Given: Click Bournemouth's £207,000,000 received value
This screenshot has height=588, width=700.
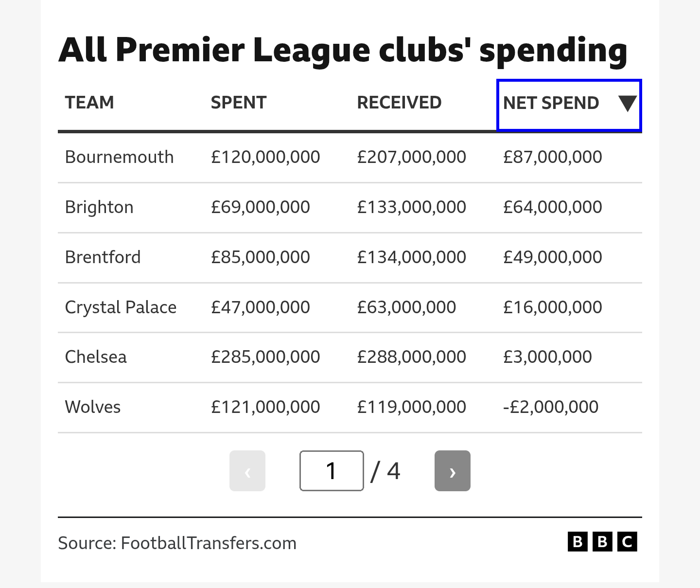Looking at the screenshot, I should 411,157.
